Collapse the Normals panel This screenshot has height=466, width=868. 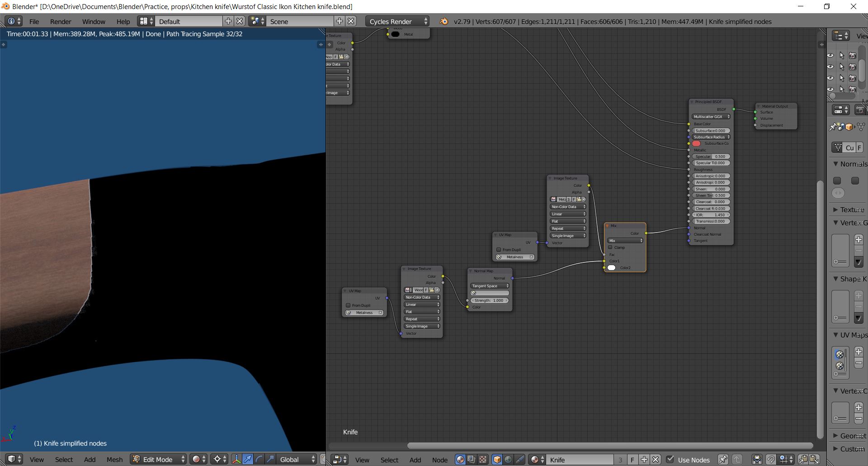(x=836, y=164)
